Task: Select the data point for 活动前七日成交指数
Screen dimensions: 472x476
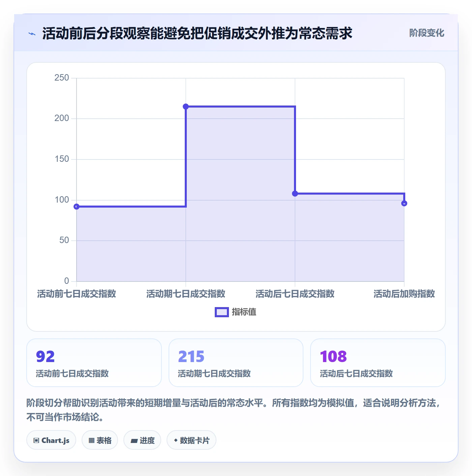Action: pyautogui.click(x=77, y=207)
